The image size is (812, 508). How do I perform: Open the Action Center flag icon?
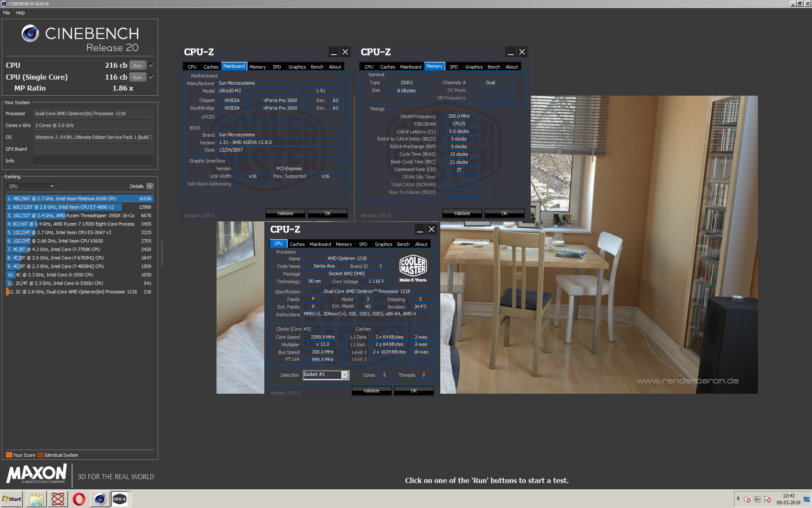tap(768, 500)
